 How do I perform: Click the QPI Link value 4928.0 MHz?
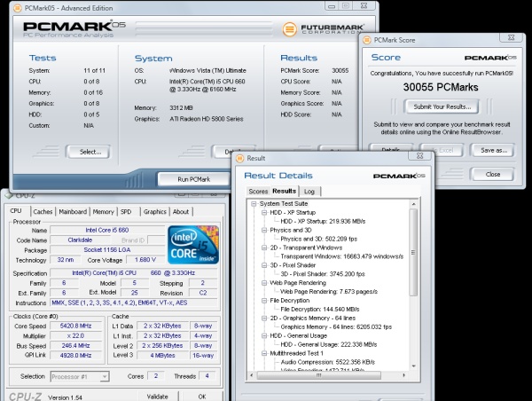[75, 356]
